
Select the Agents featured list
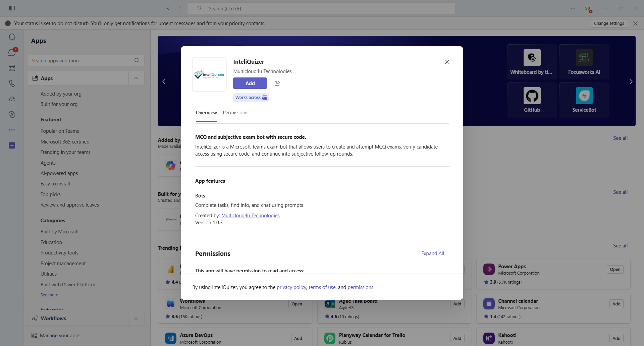pyautogui.click(x=48, y=163)
